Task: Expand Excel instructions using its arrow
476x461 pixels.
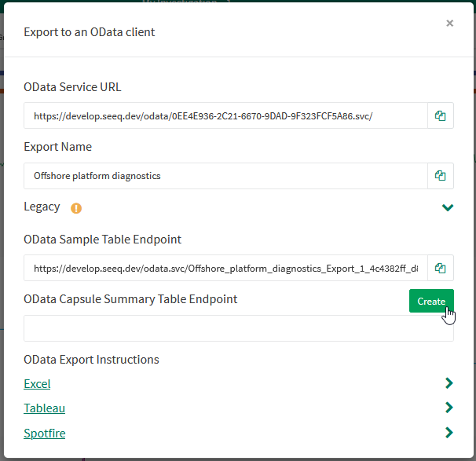Action: 449,383
